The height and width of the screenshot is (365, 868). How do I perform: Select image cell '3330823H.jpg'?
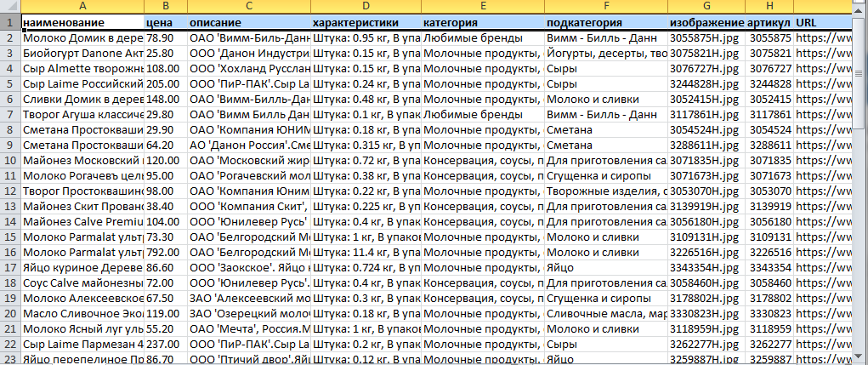706,313
